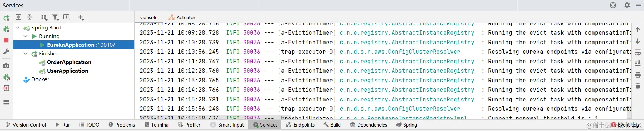Stop the running service with red square

tap(6, 40)
